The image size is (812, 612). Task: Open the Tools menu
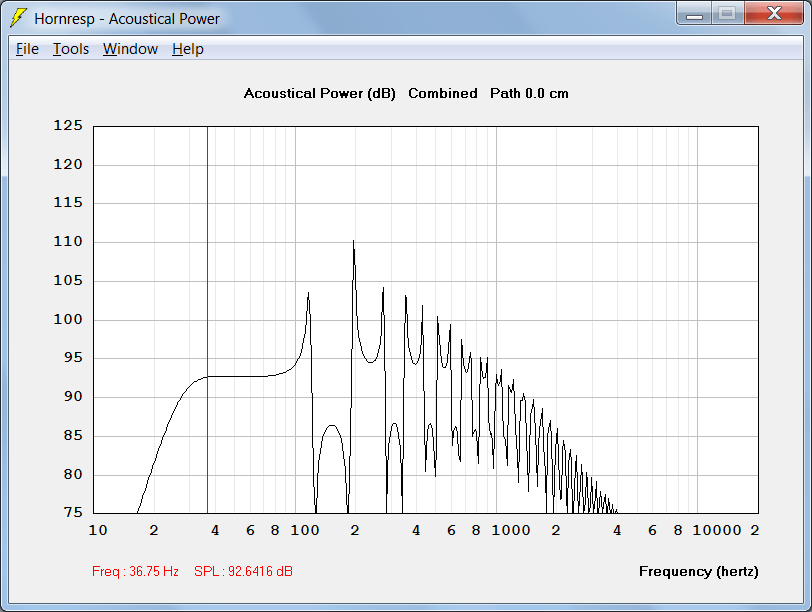click(71, 49)
